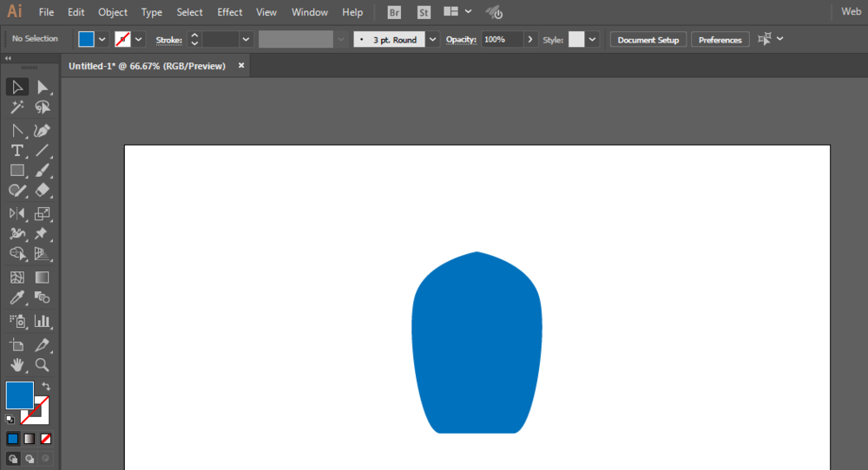Select the Magic Wand tool
The image size is (868, 470).
click(17, 108)
